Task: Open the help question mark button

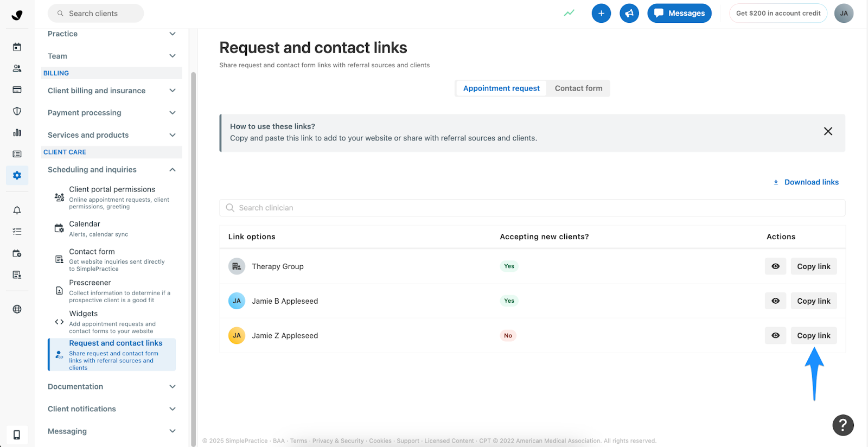Action: pos(843,425)
